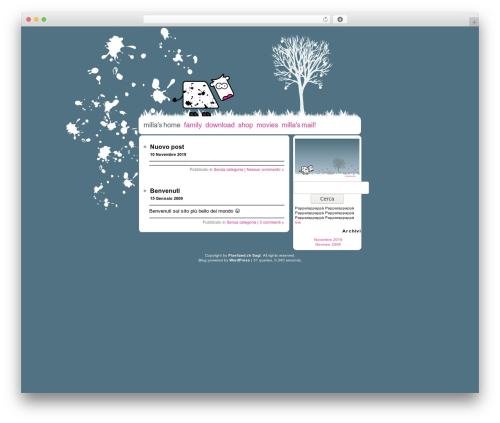Click the round dark icon button beside the address bar
Viewport: 500px width, 423px height.
pyautogui.click(x=340, y=19)
